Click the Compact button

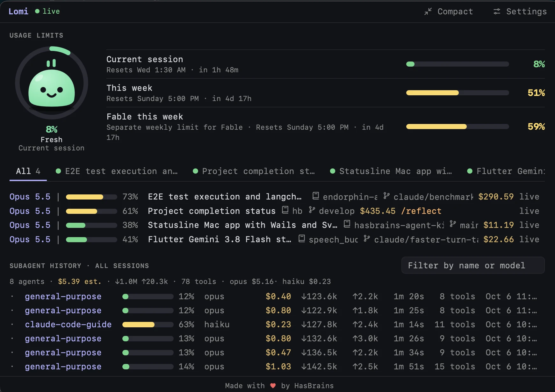coord(449,12)
